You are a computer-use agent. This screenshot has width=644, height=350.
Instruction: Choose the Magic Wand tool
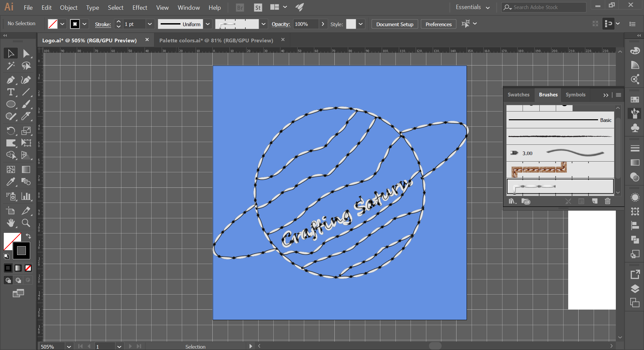pos(11,66)
